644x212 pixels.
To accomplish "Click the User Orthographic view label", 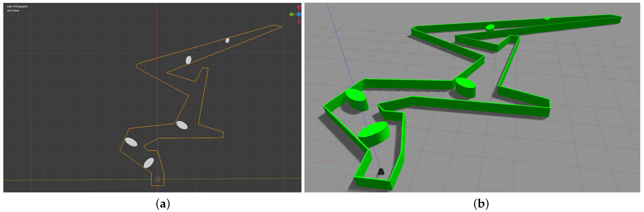I will [17, 6].
